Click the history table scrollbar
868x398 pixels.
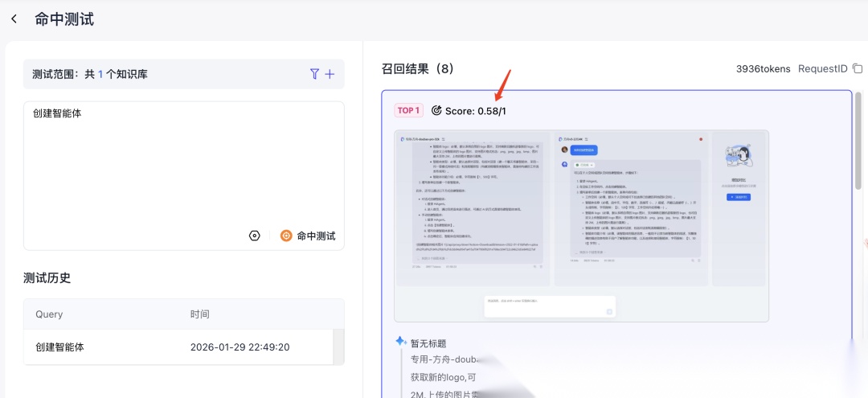coord(338,347)
